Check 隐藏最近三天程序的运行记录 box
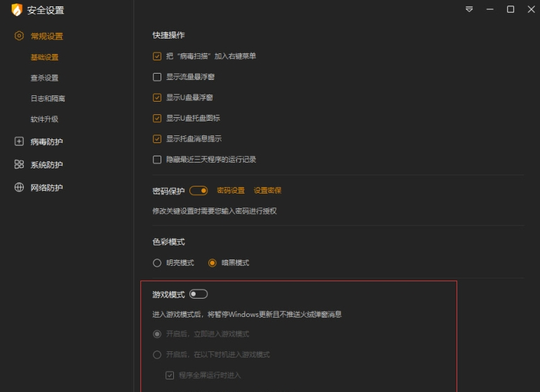540x392 pixels. 157,159
